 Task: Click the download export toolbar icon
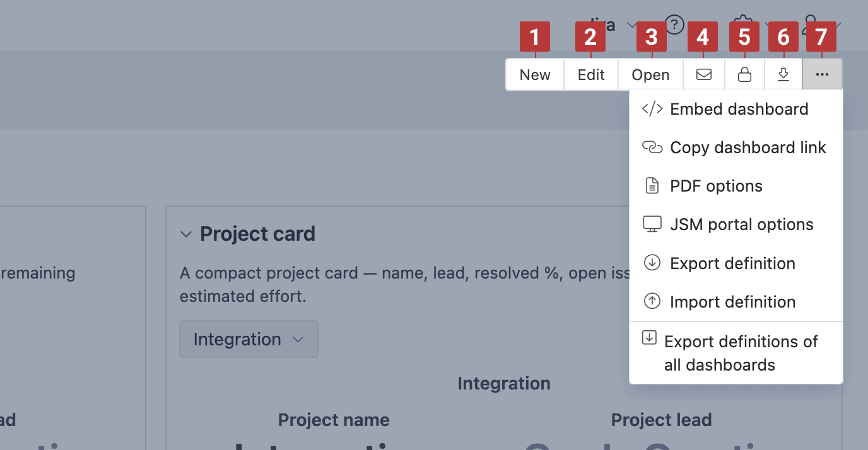(x=783, y=74)
